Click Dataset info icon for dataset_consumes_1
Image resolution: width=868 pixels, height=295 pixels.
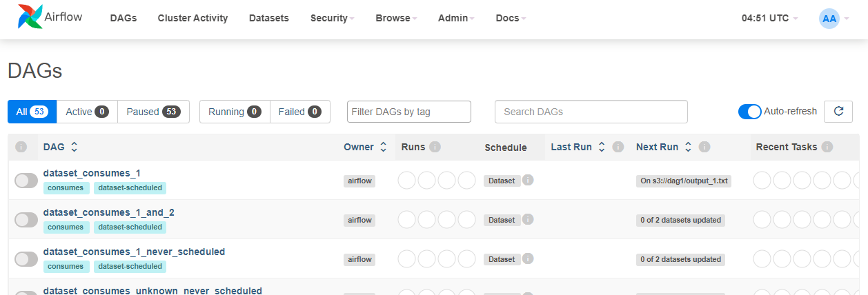[528, 181]
